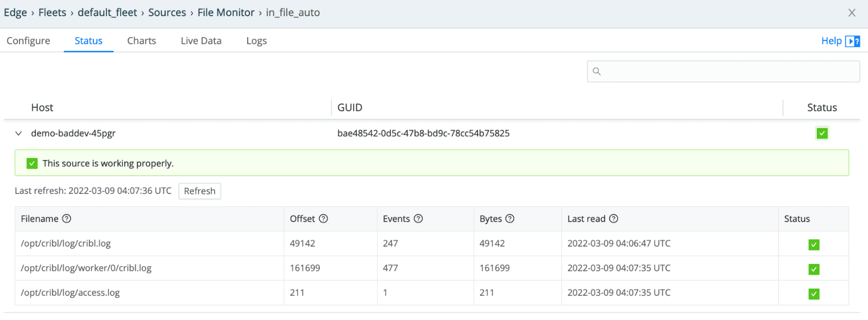Viewport: 868px width, 320px height.
Task: Open Help panel via blue icon
Action: (852, 41)
